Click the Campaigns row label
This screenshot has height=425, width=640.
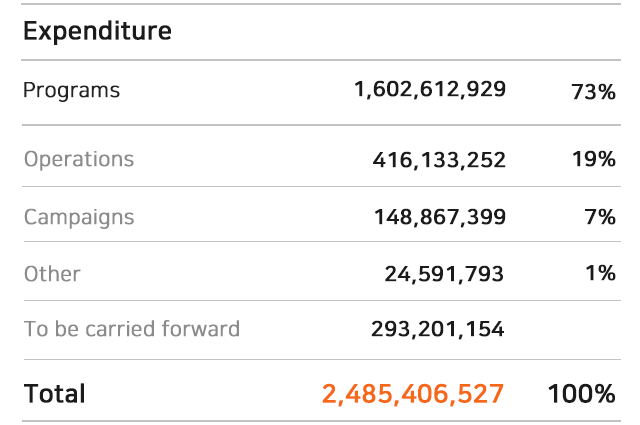[79, 218]
